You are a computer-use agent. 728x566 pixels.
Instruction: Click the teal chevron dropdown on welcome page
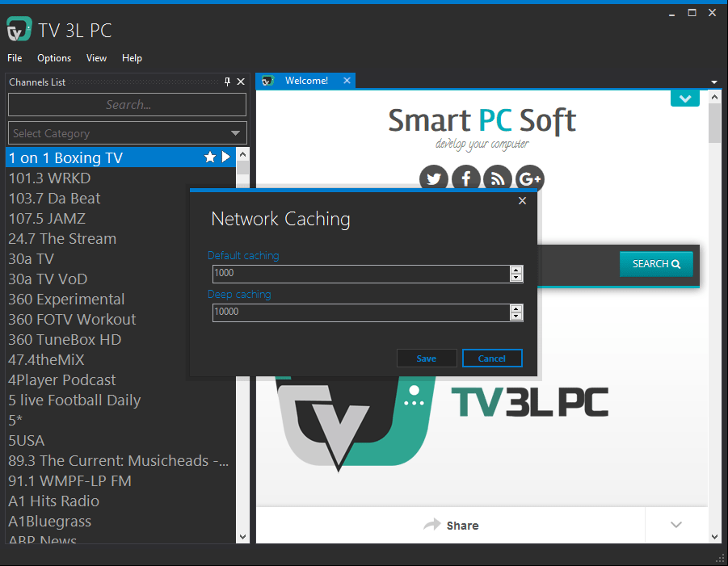click(685, 99)
